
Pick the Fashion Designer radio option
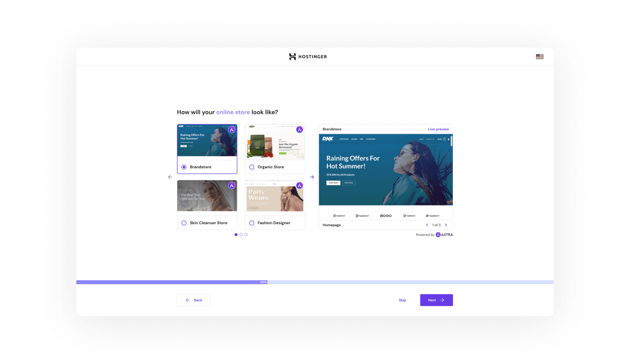pos(252,223)
